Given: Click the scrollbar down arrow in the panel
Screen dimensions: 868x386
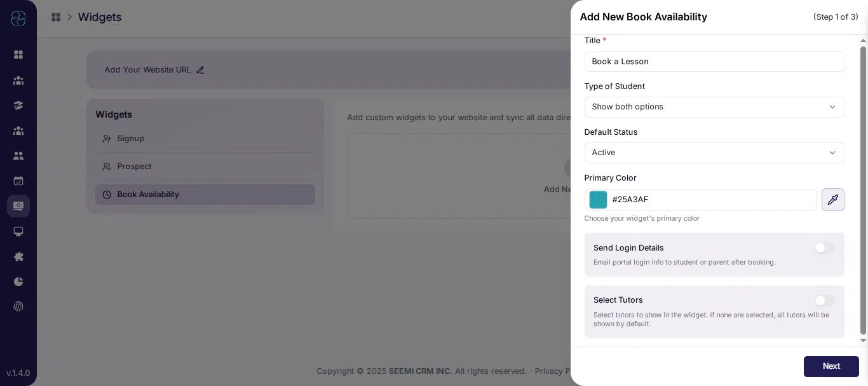Looking at the screenshot, I should pos(863,341).
